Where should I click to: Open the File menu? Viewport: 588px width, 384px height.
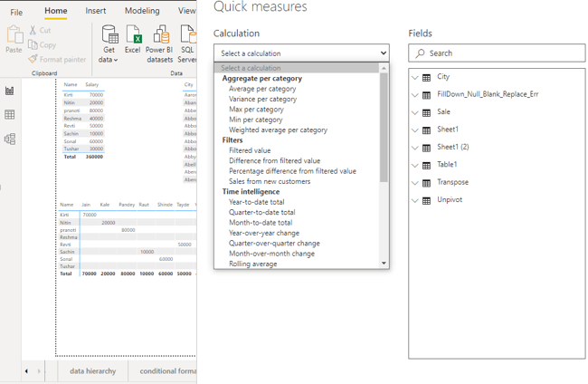(x=16, y=13)
